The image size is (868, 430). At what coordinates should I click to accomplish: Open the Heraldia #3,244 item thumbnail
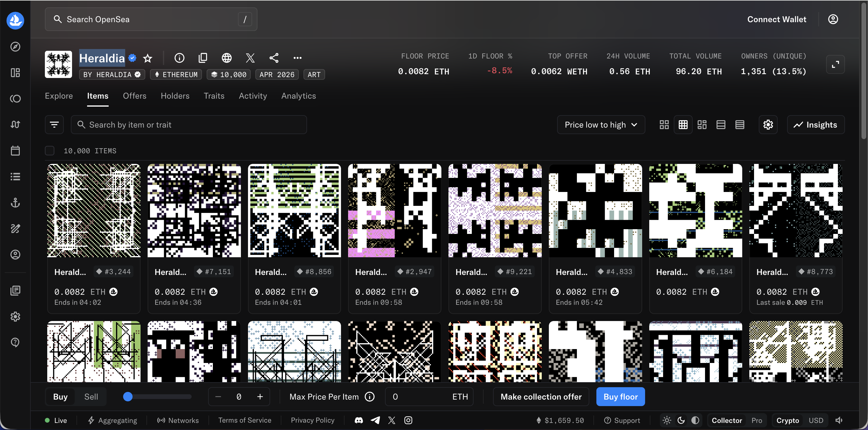(x=94, y=211)
